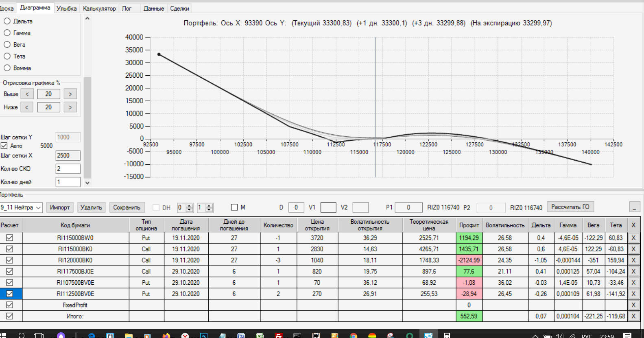Click the P1 input field
Image resolution: width=644 pixels, height=338 pixels.
[x=408, y=207]
